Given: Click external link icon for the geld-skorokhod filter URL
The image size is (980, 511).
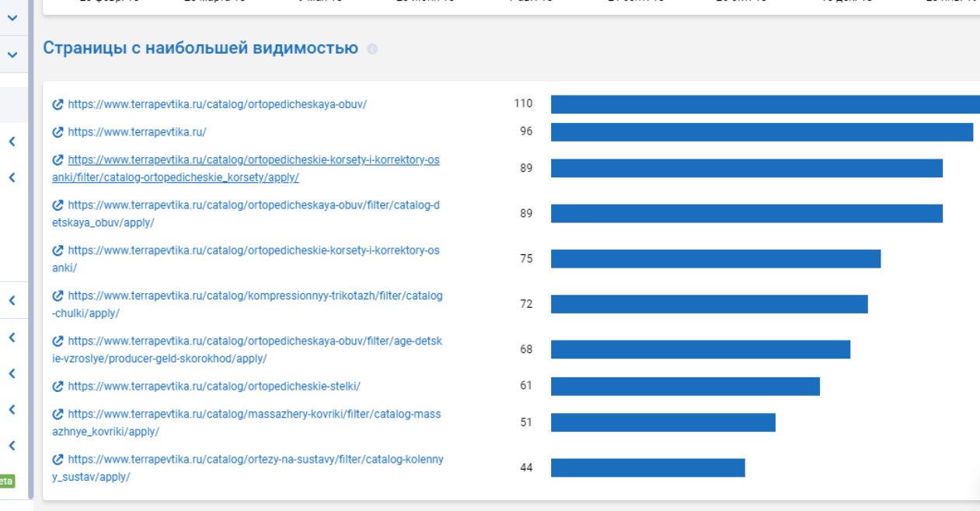Looking at the screenshot, I should click(58, 341).
